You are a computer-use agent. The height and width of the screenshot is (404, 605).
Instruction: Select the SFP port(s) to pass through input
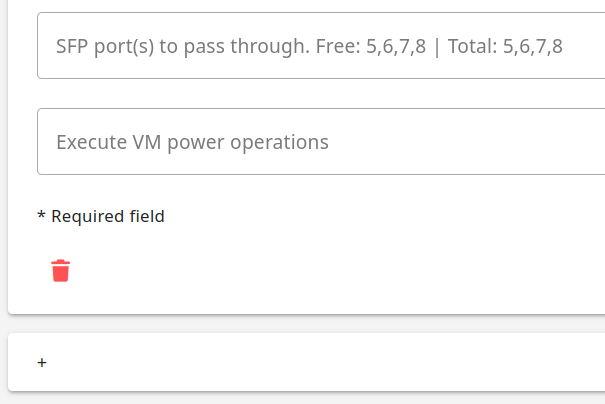click(x=320, y=46)
